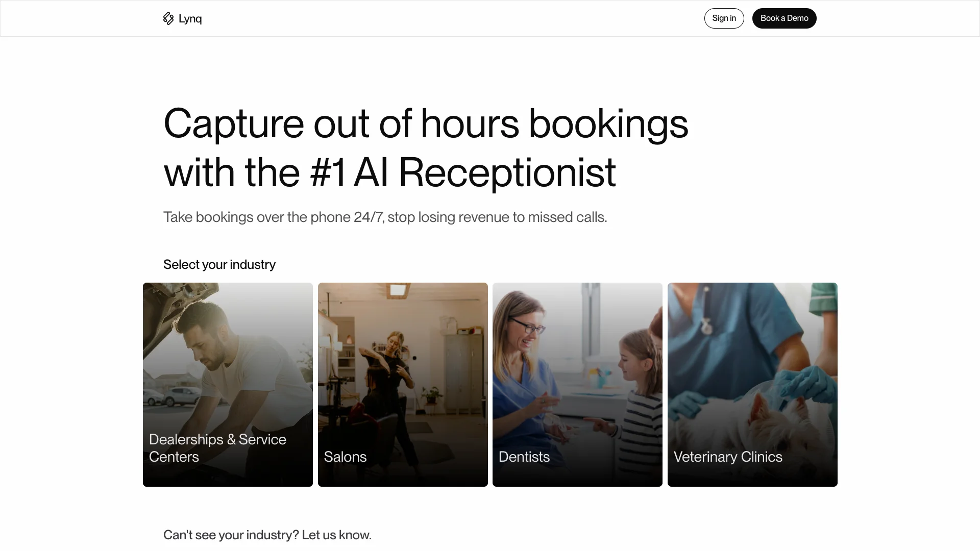
Task: Click the Lynq brand name text
Action: (x=190, y=19)
